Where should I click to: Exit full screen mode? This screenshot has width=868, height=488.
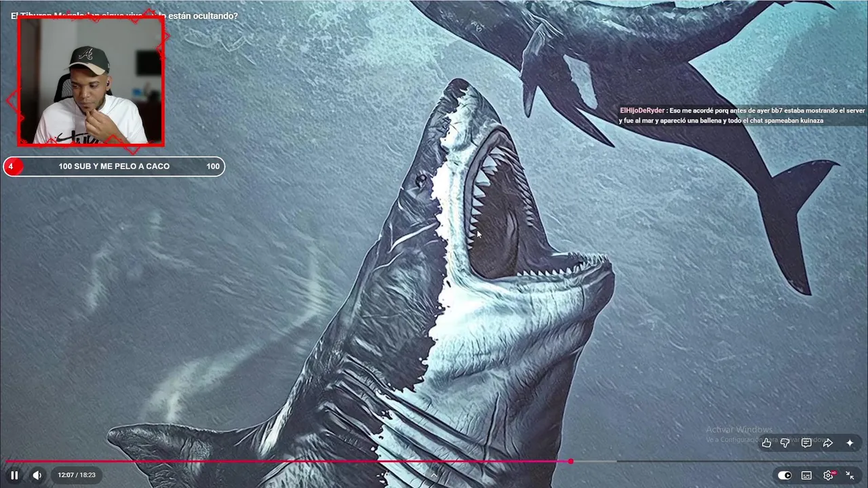850,475
